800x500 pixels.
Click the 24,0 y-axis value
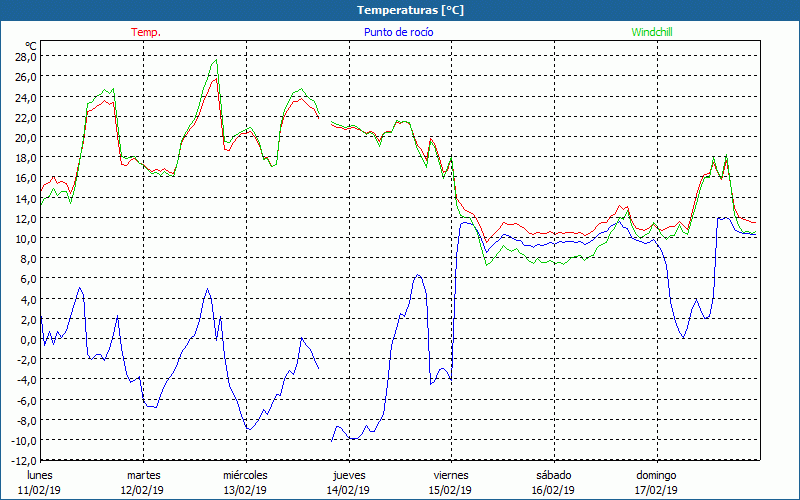click(27, 97)
